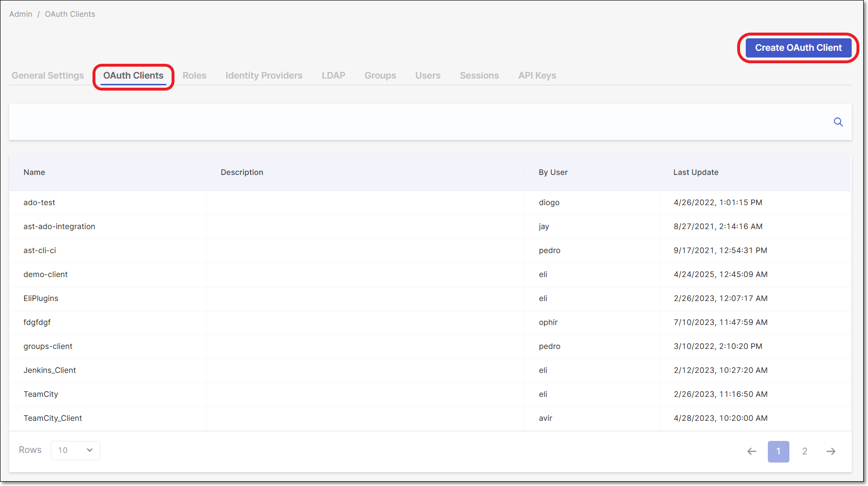Open the Groups tab
The image size is (868, 486).
(x=380, y=76)
